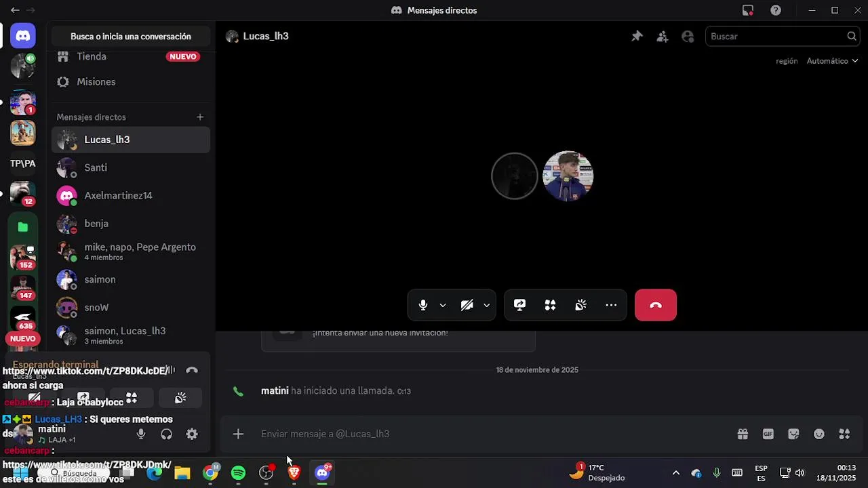The height and width of the screenshot is (488, 868).
Task: Open Discord inbox icon in title bar
Action: coord(748,10)
